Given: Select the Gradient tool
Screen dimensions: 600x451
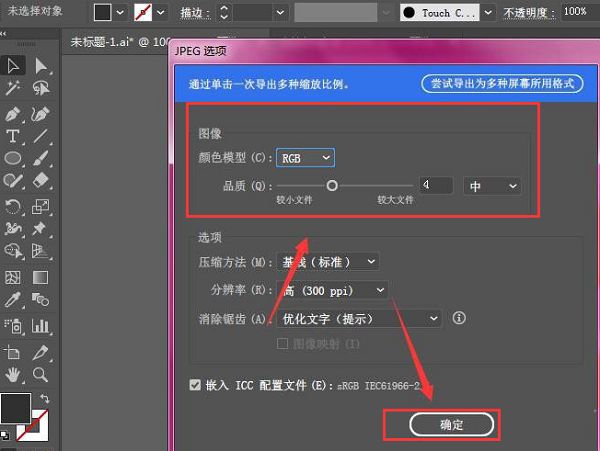Looking at the screenshot, I should click(x=41, y=278).
